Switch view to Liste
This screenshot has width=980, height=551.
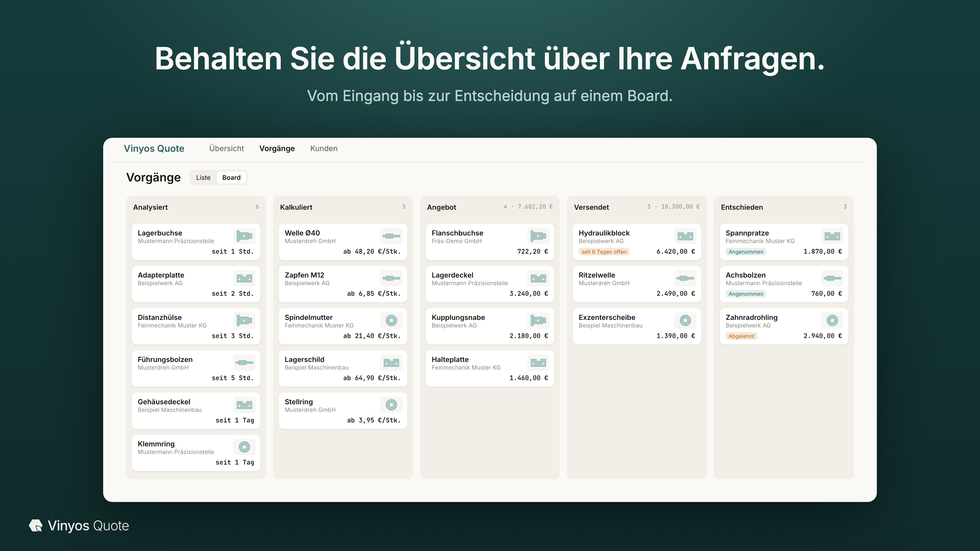pos(203,178)
